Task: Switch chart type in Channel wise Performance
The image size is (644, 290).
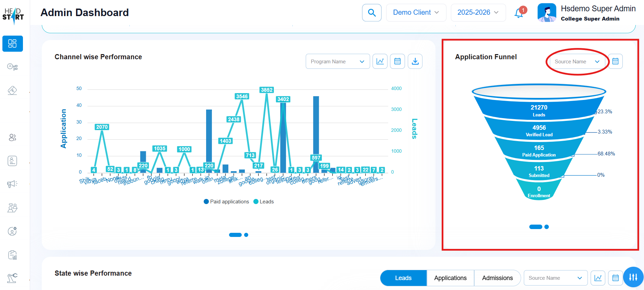Action: tap(380, 61)
